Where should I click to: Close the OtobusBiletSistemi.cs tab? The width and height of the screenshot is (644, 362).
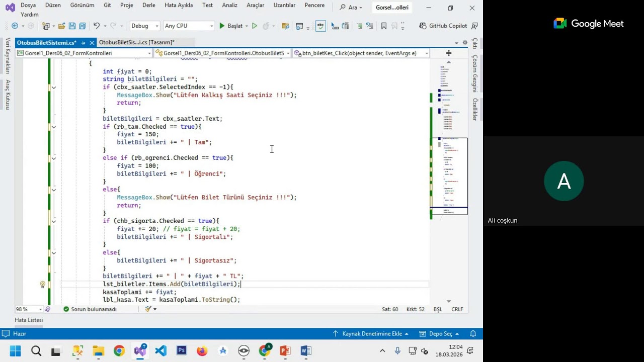tap(92, 43)
